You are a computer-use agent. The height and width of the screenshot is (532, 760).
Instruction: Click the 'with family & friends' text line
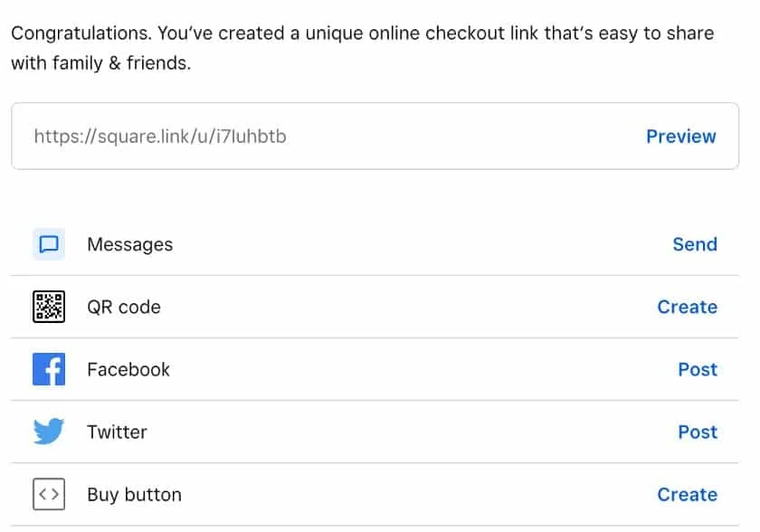(100, 63)
